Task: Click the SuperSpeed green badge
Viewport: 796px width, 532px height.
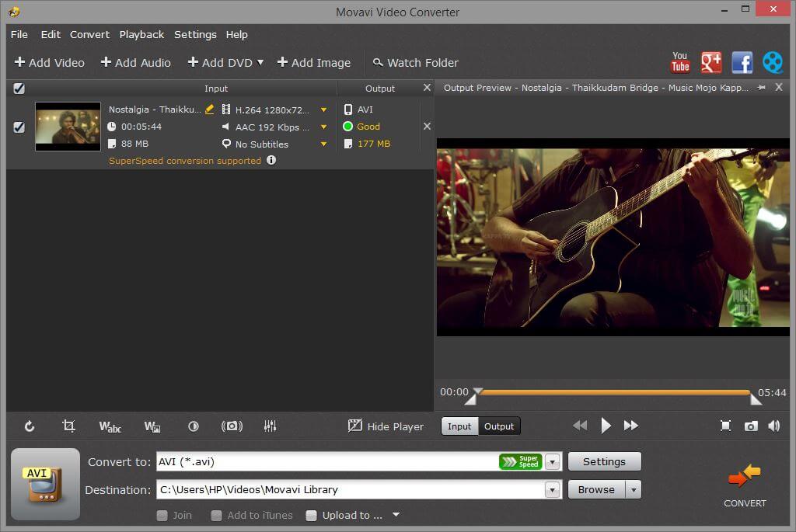Action: coord(520,461)
